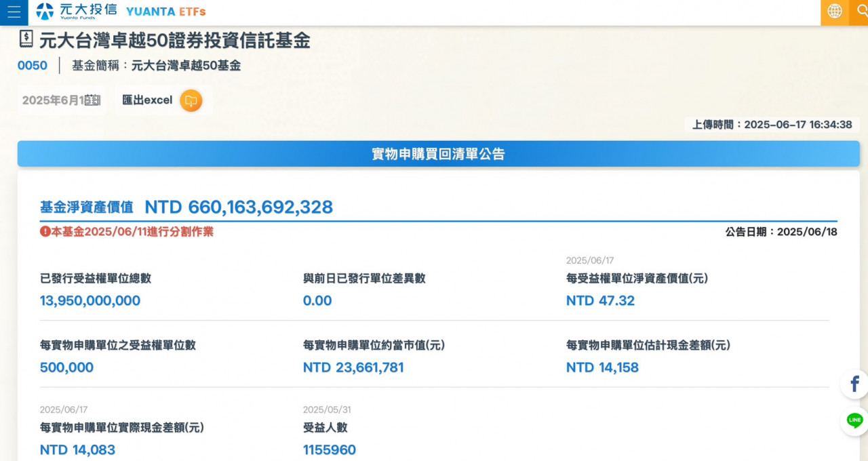The height and width of the screenshot is (461, 868).
Task: Click NAV value NTD 660,163,692,328
Action: [239, 207]
